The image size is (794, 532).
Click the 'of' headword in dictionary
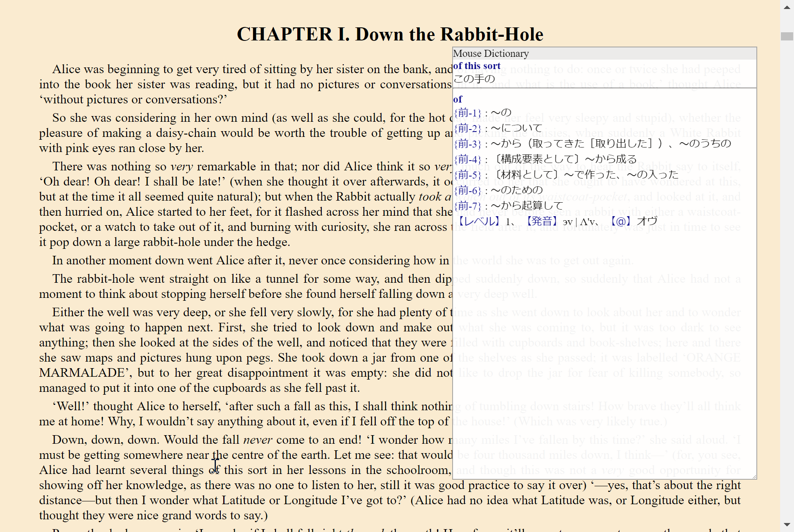[458, 99]
